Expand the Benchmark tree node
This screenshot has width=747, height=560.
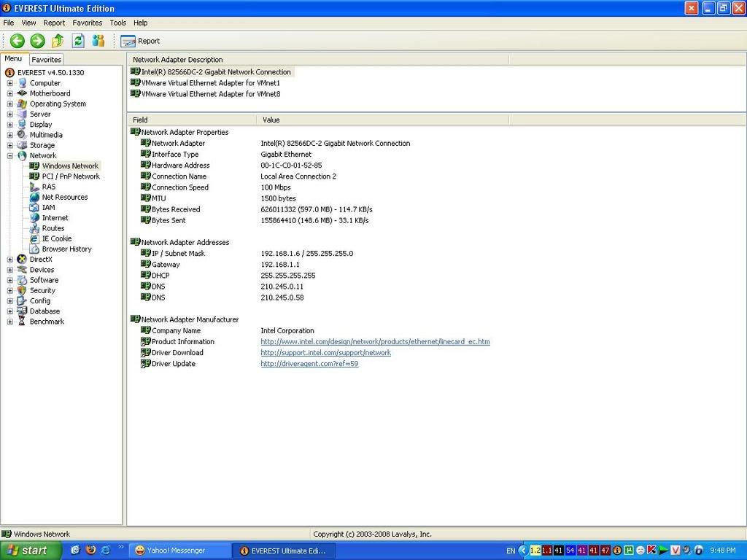[10, 322]
